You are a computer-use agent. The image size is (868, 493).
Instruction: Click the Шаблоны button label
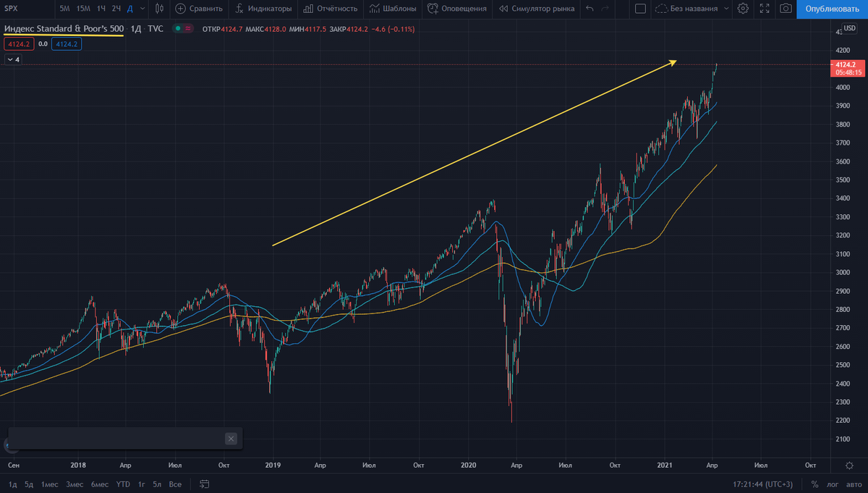pos(400,9)
